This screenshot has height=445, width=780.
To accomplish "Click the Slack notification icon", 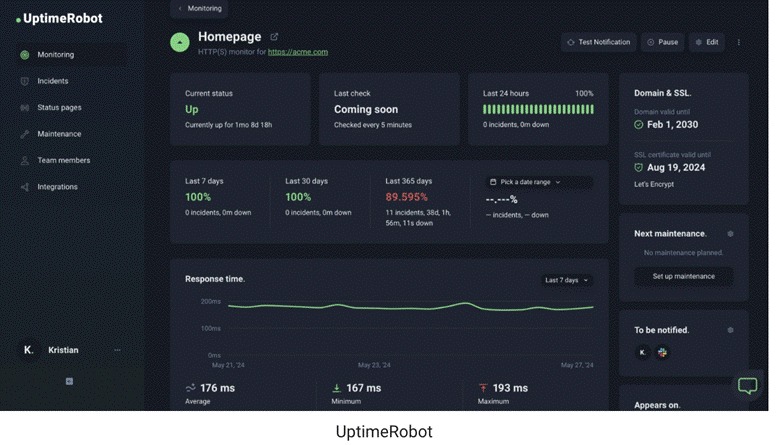I will click(x=662, y=352).
